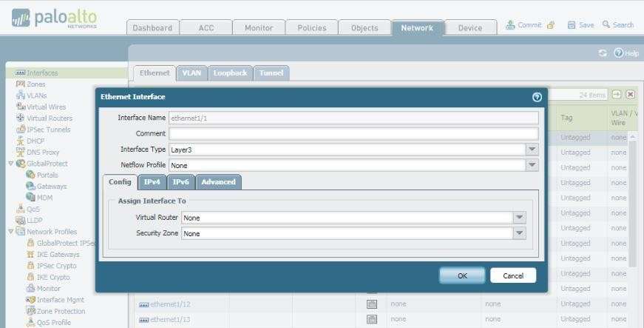Image resolution: width=644 pixels, height=328 pixels.
Task: Click the OK button
Action: point(462,275)
